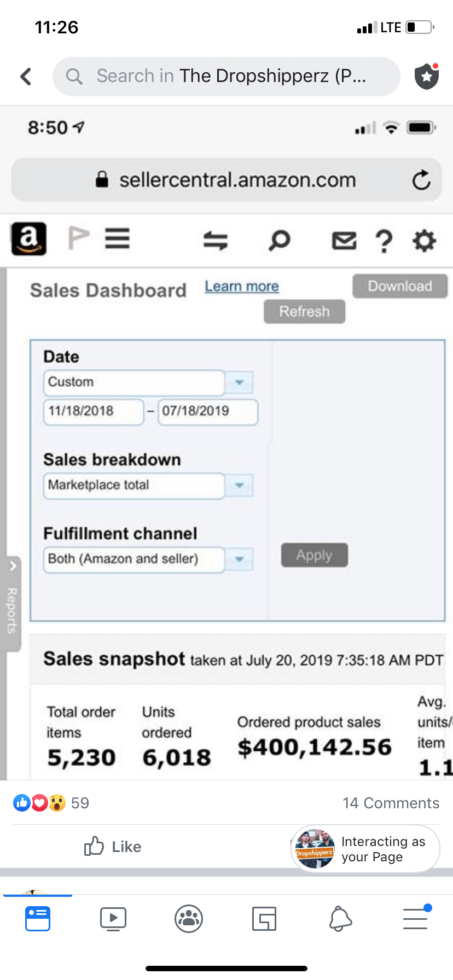Tap the Amazon logo icon
The height and width of the screenshot is (980, 453).
click(29, 239)
